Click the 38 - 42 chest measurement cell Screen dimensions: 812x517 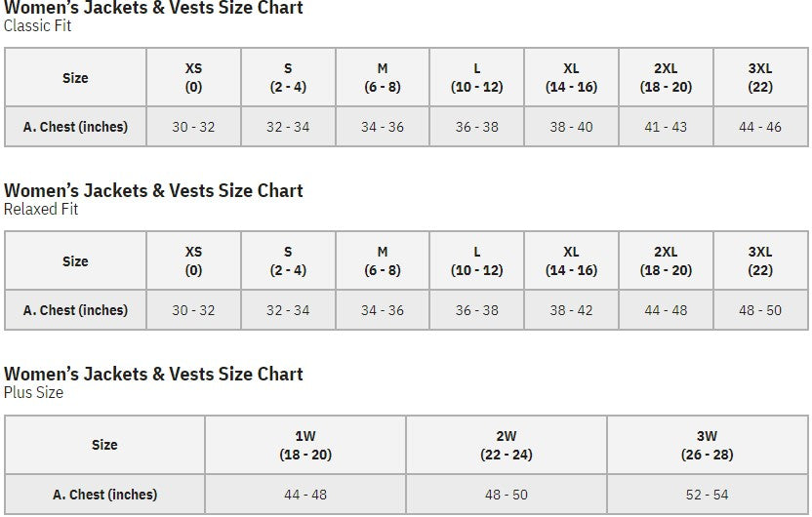(x=571, y=310)
